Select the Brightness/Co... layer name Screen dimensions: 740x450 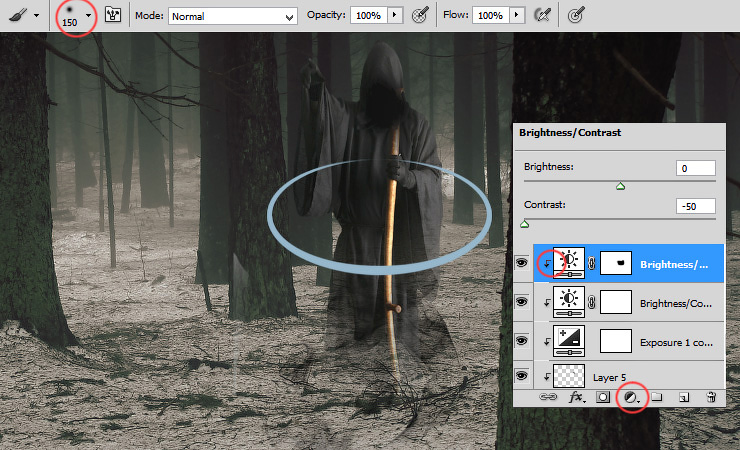click(x=676, y=303)
